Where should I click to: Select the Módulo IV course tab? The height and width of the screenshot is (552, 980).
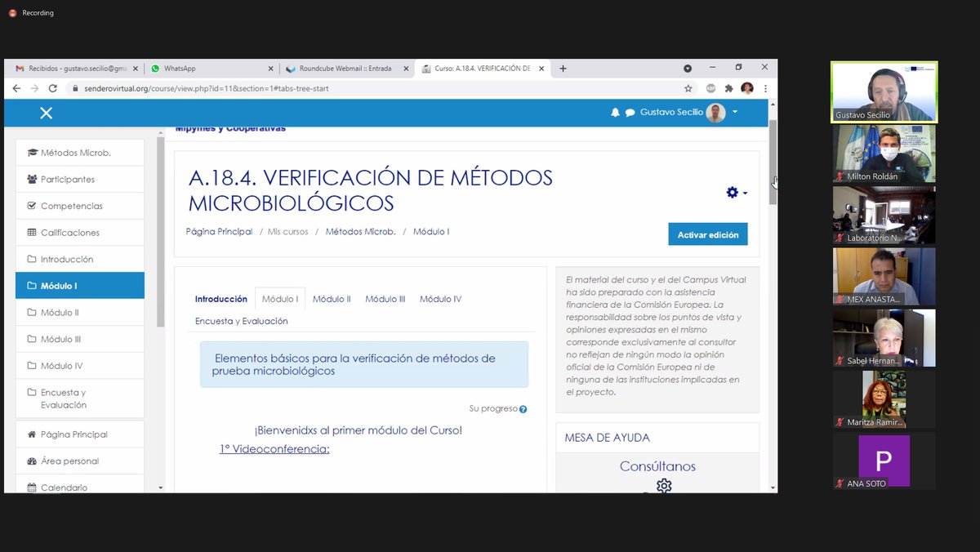click(x=440, y=299)
